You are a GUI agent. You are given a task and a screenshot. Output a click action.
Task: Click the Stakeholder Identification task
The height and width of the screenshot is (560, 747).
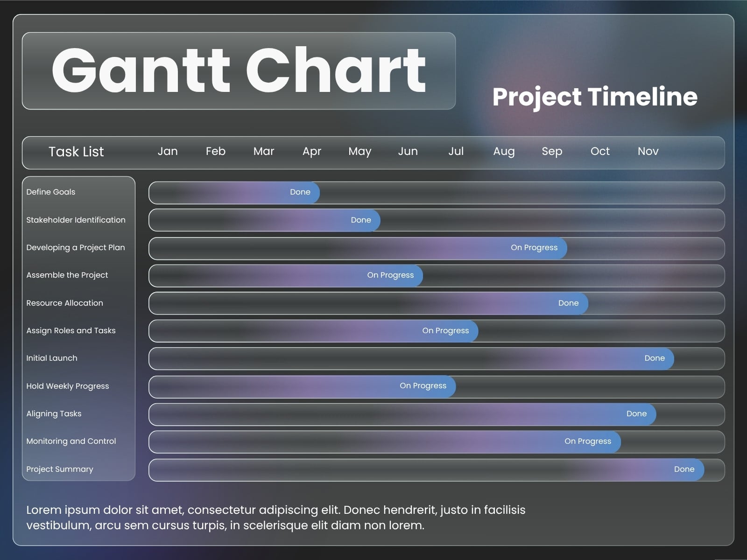(76, 220)
